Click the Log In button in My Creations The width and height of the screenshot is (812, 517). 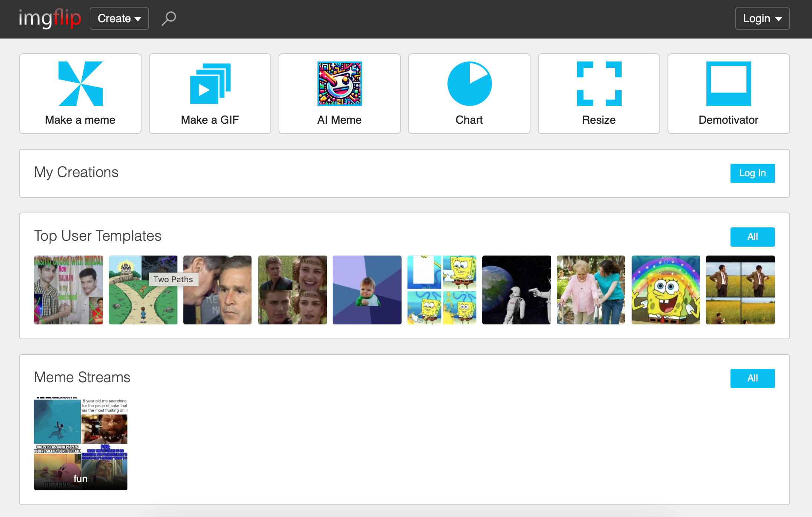[x=752, y=173]
